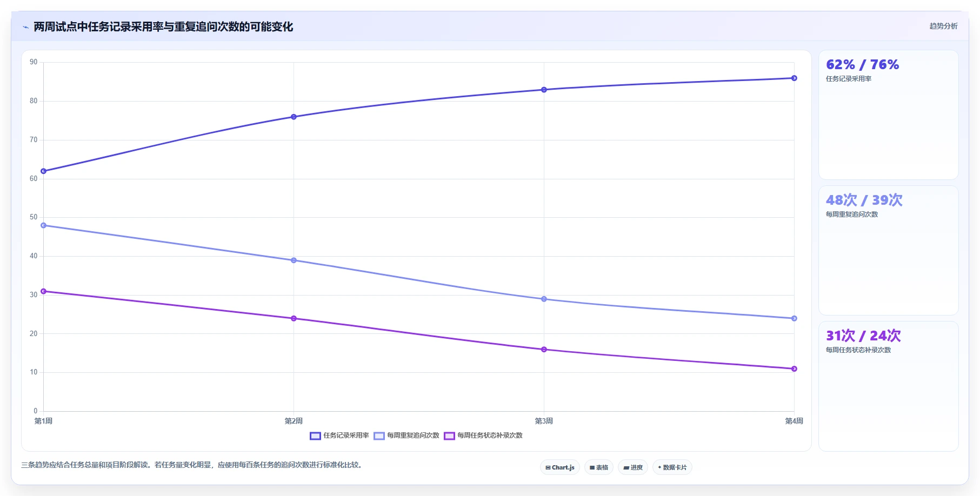The width and height of the screenshot is (980, 496).
Task: Click the 每周重复追问次数 point at 第2周
Action: click(x=294, y=260)
